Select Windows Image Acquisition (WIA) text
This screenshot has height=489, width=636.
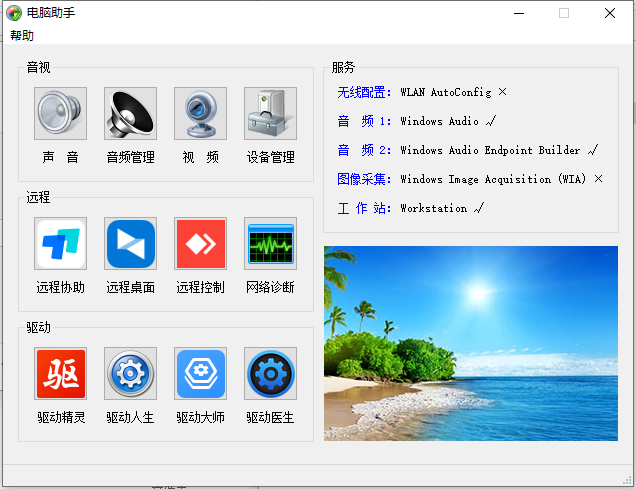493,179
